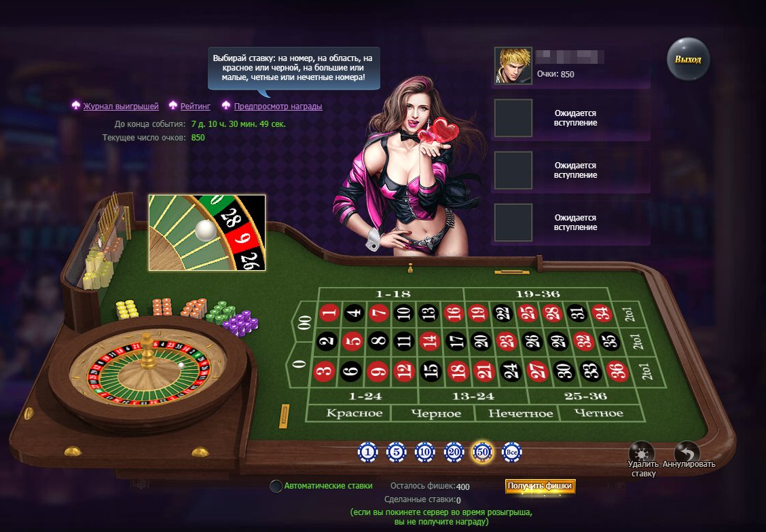Image resolution: width=766 pixels, height=532 pixels.
Task: Open the Журнал выигрышей link
Action: 121,107
